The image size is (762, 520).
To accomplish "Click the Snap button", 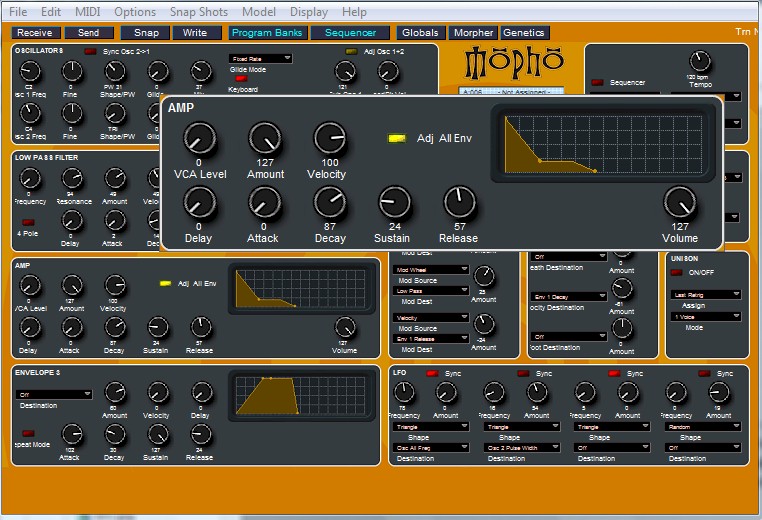I will click(x=146, y=33).
